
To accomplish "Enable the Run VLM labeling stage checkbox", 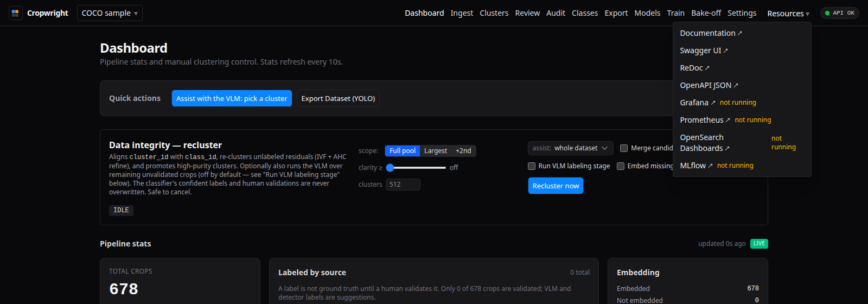I will point(532,166).
